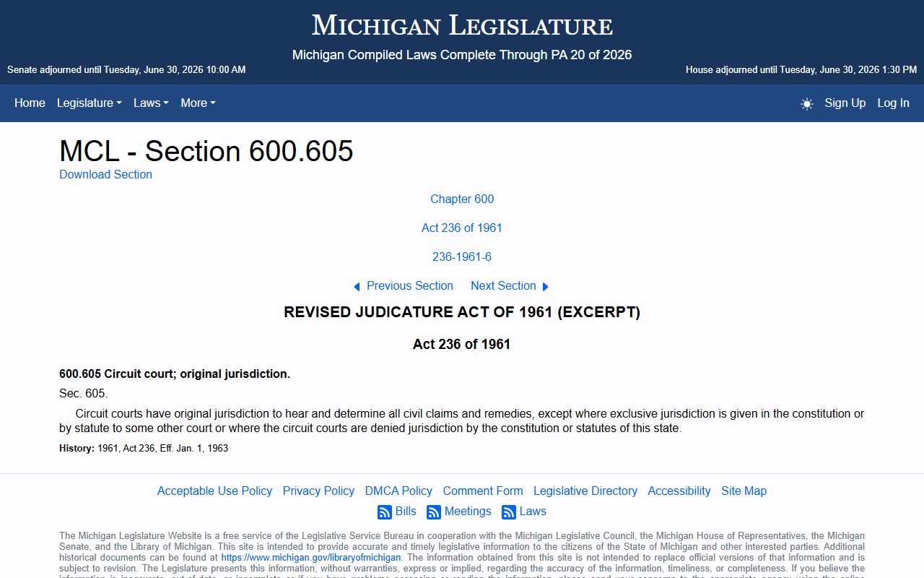The width and height of the screenshot is (924, 578).
Task: Click the Senate adjourned notice
Action: click(x=126, y=70)
